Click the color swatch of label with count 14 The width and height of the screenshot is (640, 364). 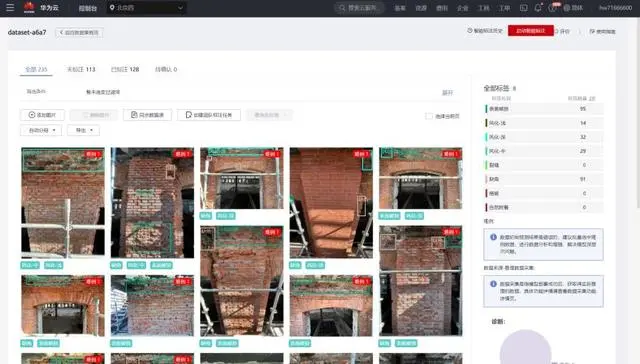pyautogui.click(x=486, y=123)
